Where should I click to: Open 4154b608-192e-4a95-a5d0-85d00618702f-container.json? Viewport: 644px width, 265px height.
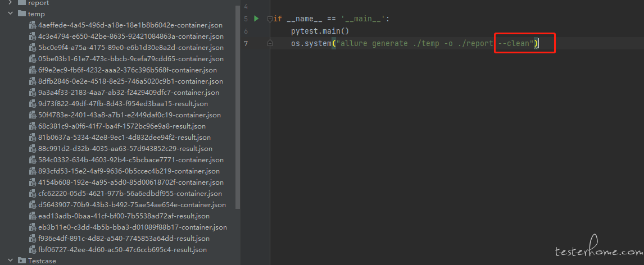(130, 182)
